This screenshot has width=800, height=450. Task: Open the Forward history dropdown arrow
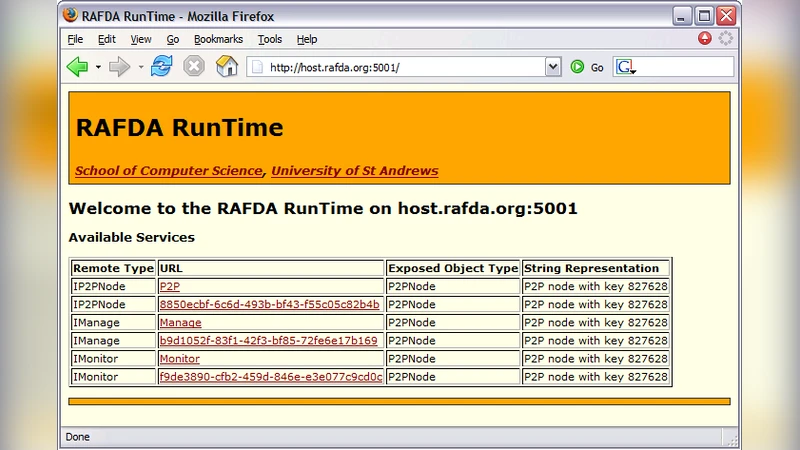tap(141, 68)
